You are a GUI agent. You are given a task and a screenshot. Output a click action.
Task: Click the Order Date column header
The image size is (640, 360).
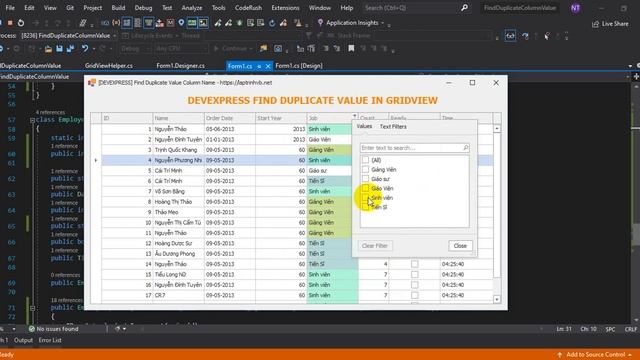tap(229, 118)
